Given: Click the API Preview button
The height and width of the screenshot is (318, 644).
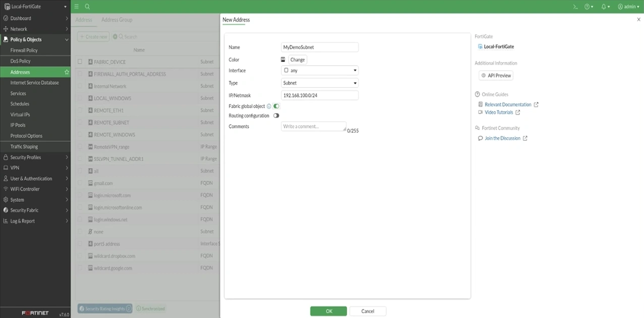Looking at the screenshot, I should [x=496, y=75].
